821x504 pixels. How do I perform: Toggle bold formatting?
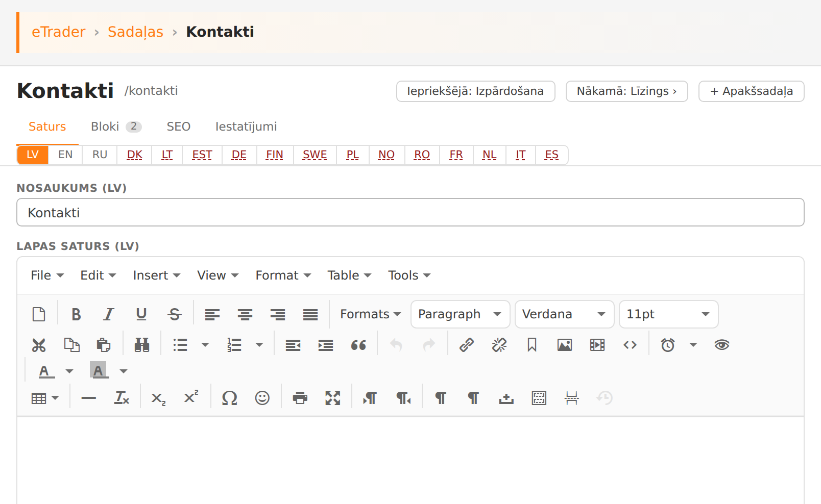[76, 314]
